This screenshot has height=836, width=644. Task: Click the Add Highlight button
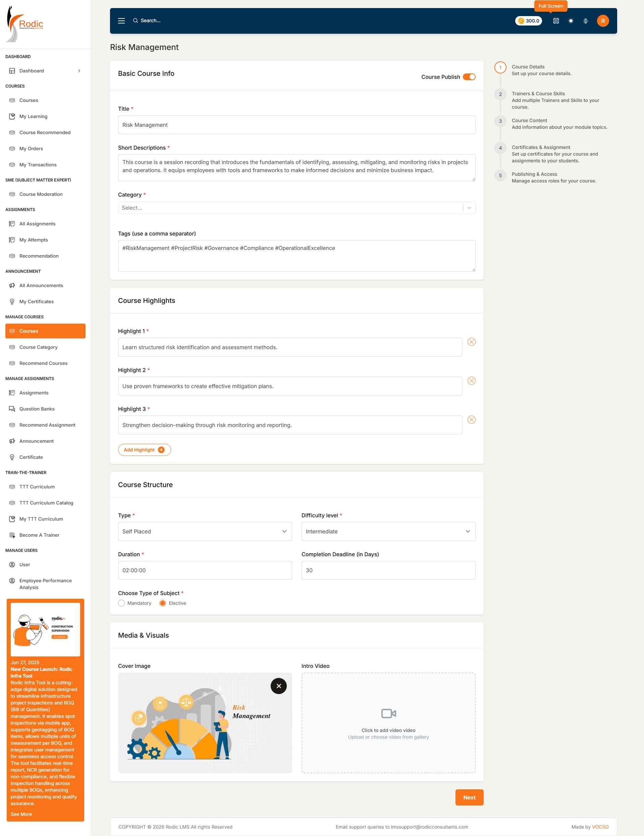coord(144,450)
